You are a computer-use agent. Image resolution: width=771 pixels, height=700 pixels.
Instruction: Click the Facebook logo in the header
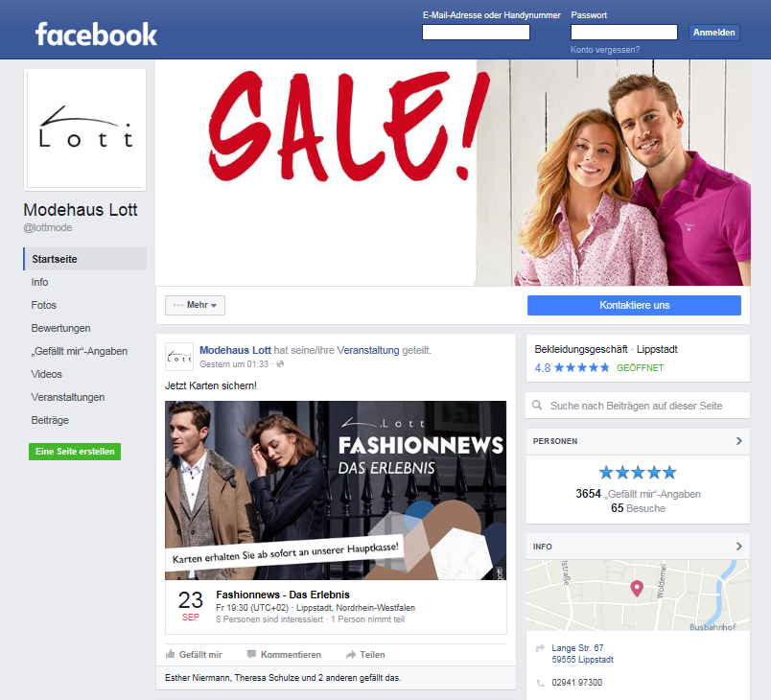point(96,35)
